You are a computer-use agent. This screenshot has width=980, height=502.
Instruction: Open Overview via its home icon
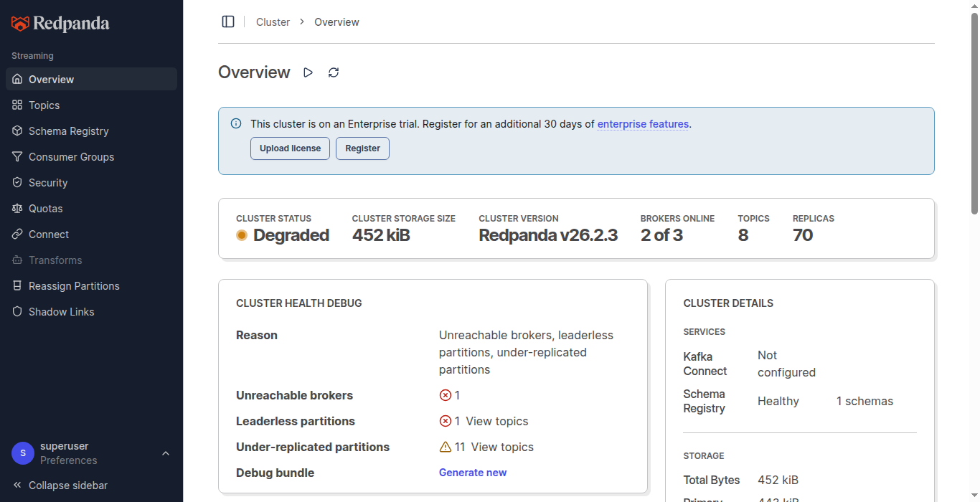tap(17, 80)
